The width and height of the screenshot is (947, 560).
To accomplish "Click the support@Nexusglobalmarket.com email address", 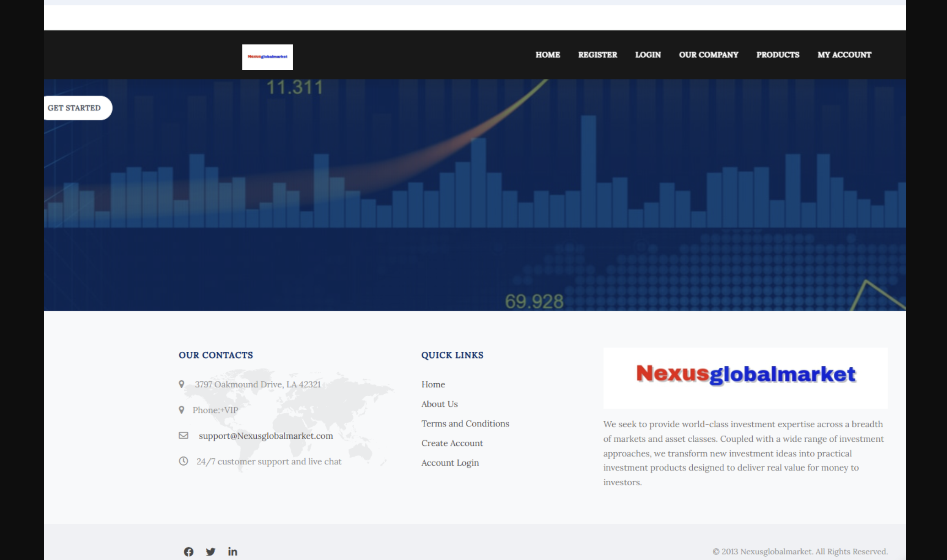I will tap(266, 436).
